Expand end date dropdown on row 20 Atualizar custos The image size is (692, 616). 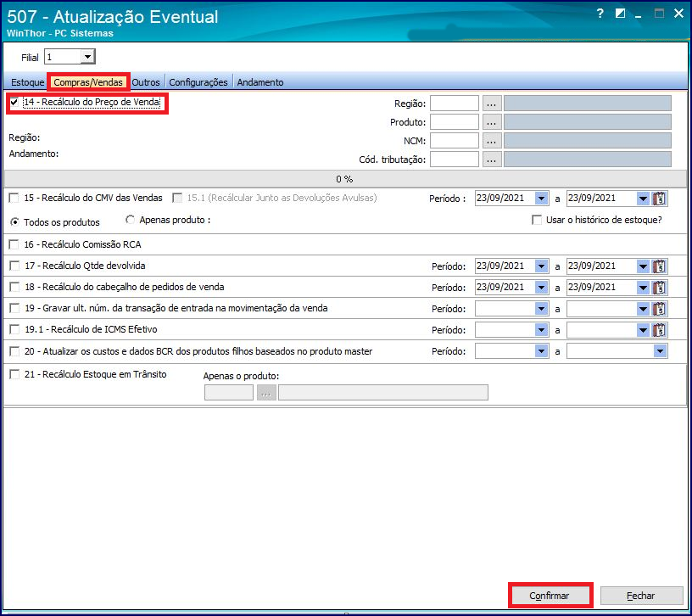(660, 351)
